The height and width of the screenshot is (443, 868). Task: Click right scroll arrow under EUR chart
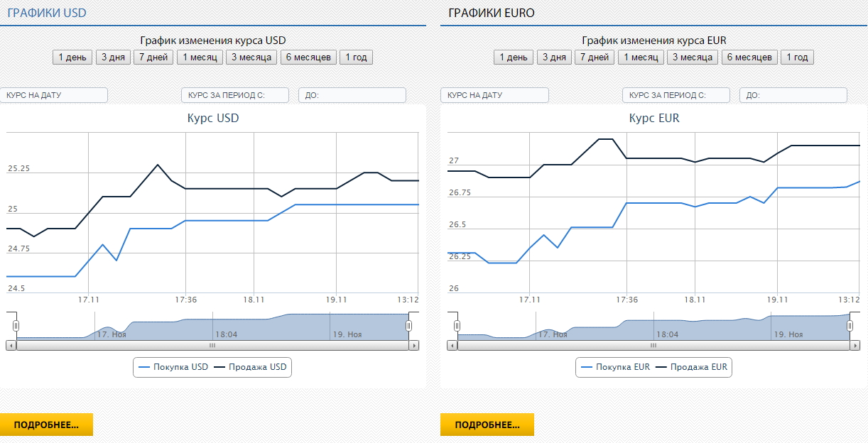tap(855, 345)
